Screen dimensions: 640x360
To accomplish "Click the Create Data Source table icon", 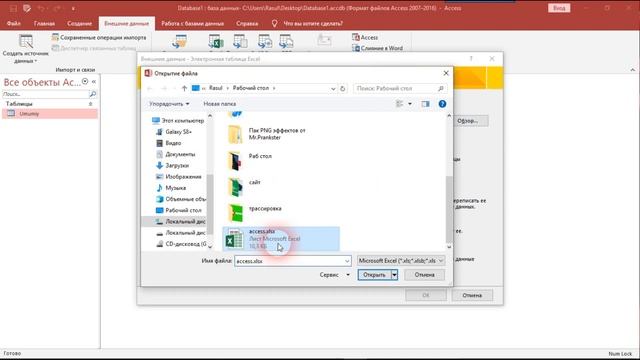I will 26,42.
